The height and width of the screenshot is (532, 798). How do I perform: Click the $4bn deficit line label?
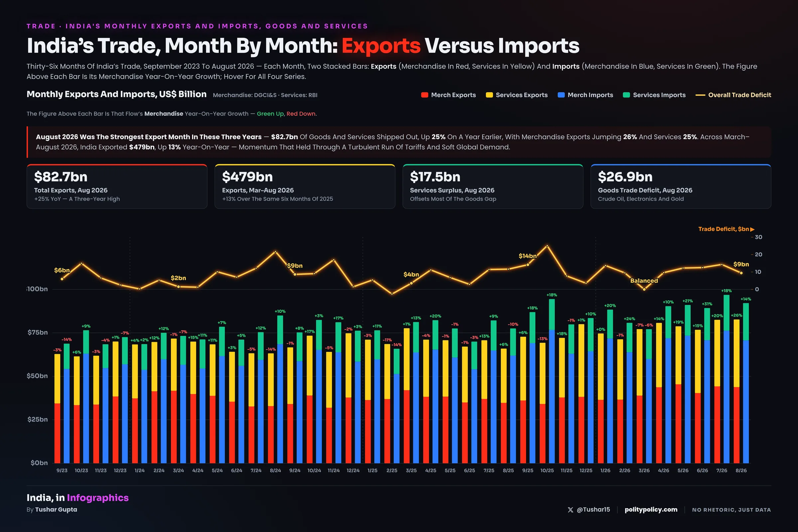coord(411,275)
